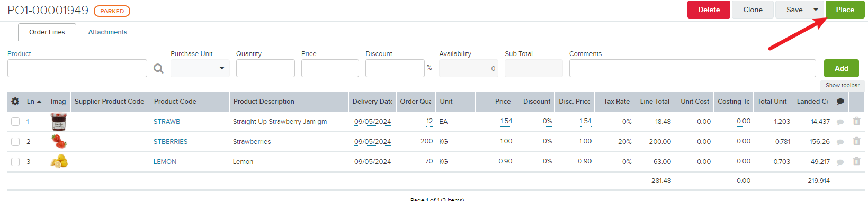Expand the Purchase Unit dropdown
Viewport: 868px width, 201px height.
pyautogui.click(x=200, y=68)
